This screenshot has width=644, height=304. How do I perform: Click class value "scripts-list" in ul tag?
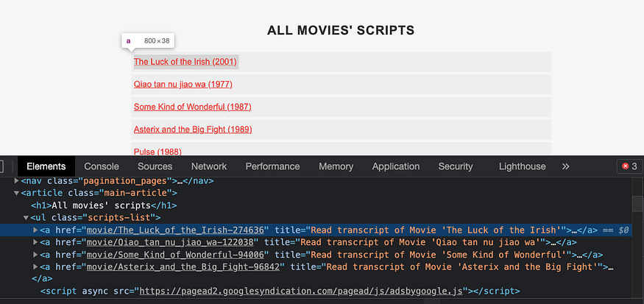tap(118, 218)
